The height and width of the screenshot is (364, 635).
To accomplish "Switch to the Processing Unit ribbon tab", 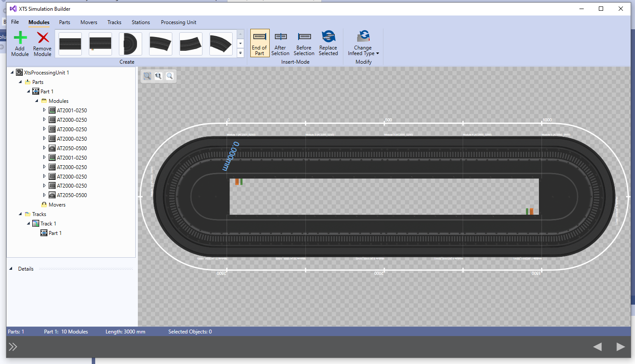I will click(178, 22).
